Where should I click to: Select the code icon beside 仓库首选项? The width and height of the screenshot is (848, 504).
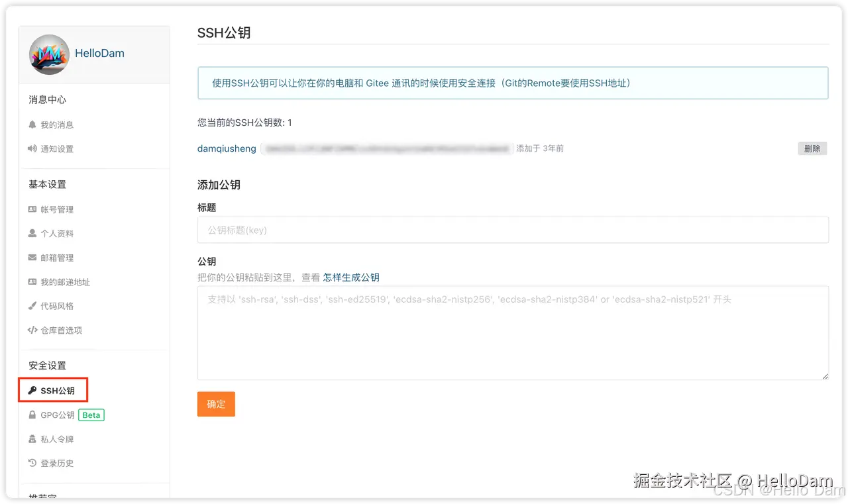[32, 330]
